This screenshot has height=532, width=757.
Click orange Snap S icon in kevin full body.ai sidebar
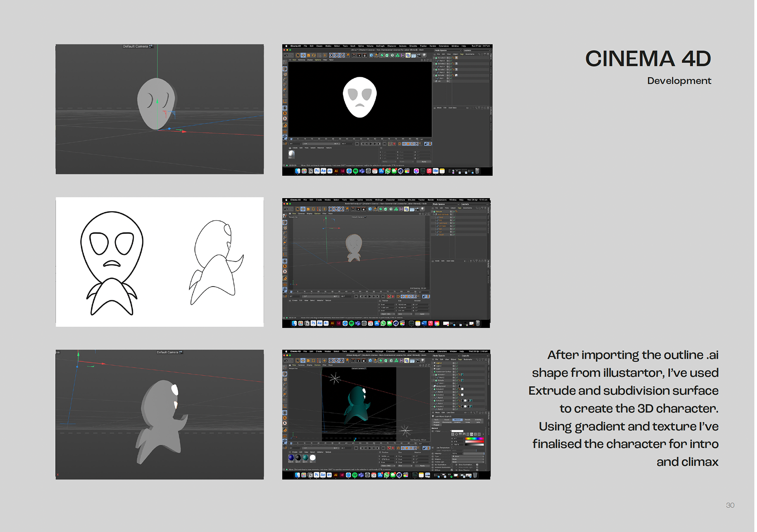pyautogui.click(x=285, y=266)
